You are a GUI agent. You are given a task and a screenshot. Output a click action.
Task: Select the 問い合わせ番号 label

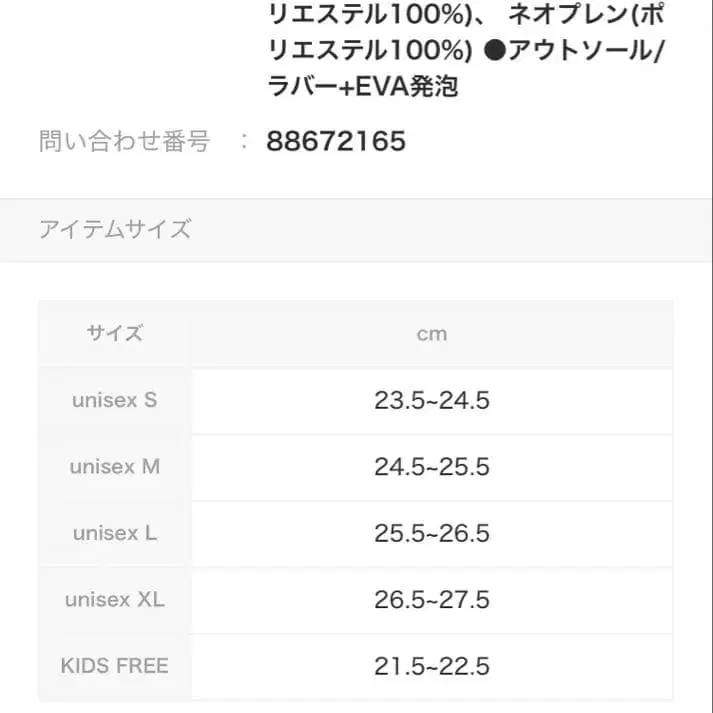[x=124, y=142]
